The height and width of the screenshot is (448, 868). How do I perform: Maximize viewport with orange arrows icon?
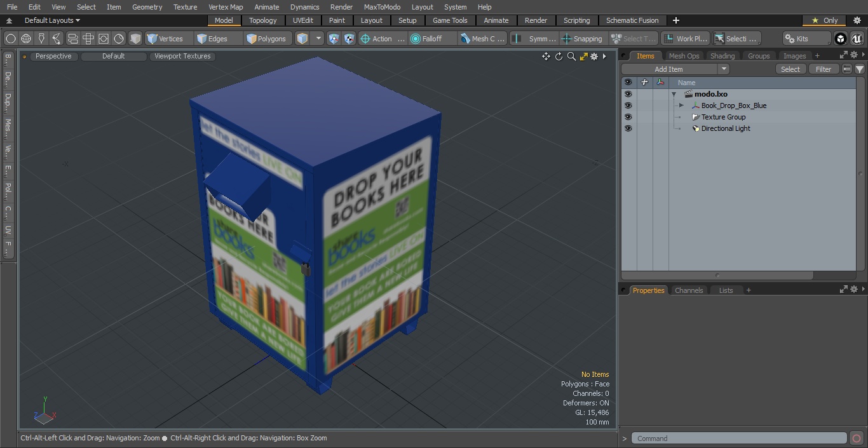tap(583, 57)
